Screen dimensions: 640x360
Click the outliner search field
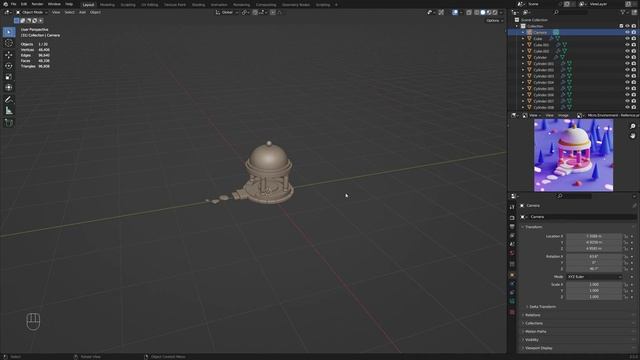(571, 12)
